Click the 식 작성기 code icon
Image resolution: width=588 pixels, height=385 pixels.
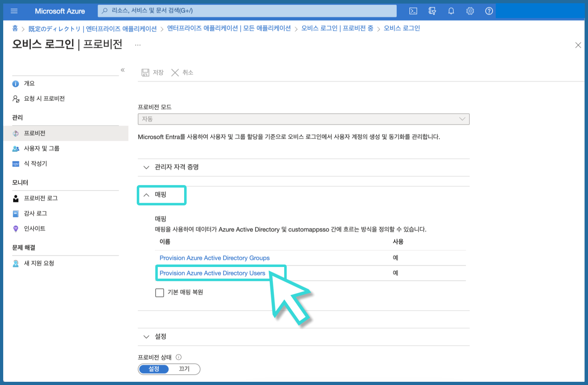point(16,164)
